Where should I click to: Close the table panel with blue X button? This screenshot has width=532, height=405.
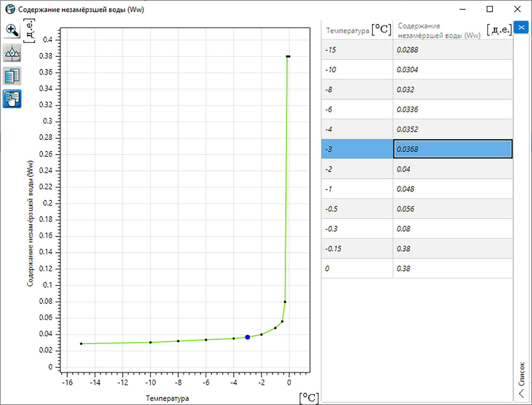point(521,28)
